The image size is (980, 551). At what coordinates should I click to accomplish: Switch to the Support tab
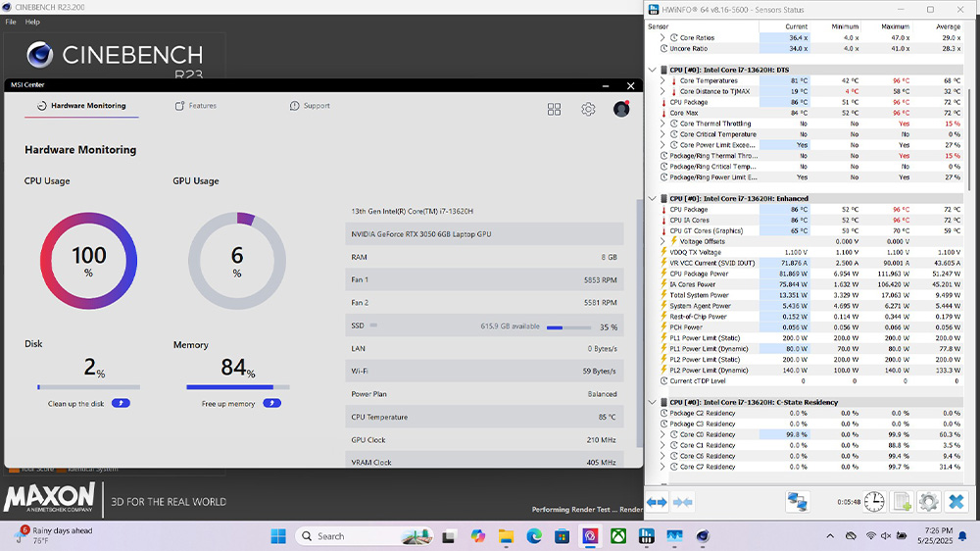(310, 106)
